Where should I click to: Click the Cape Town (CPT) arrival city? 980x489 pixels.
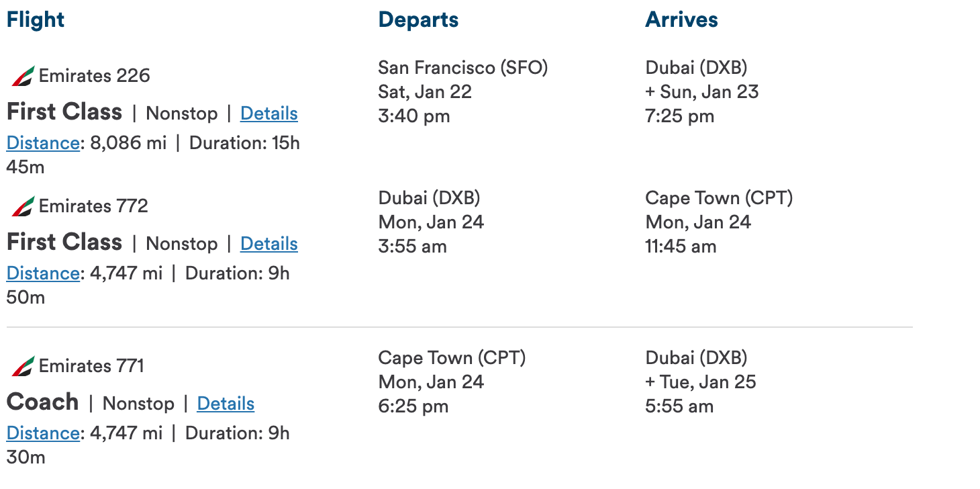tap(719, 198)
